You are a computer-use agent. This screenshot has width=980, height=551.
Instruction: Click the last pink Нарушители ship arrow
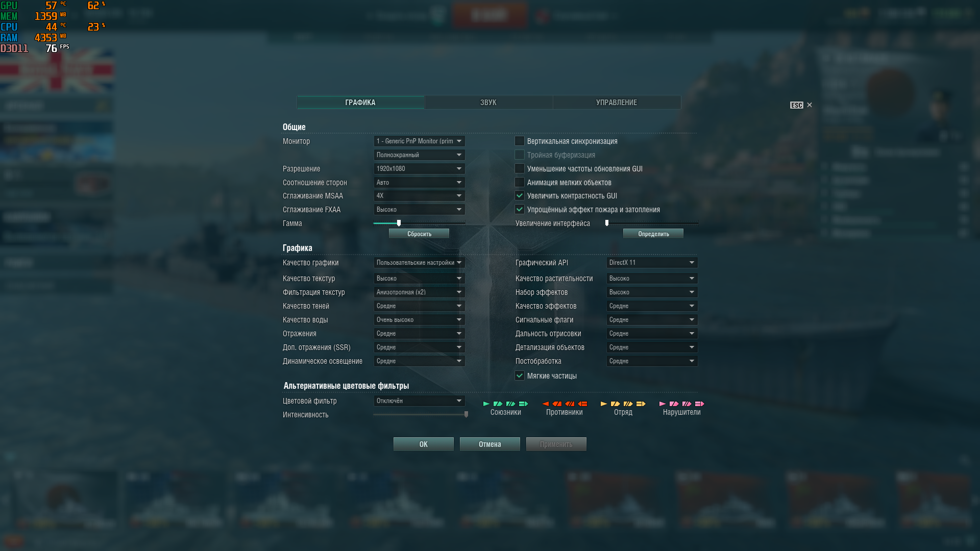[700, 404]
